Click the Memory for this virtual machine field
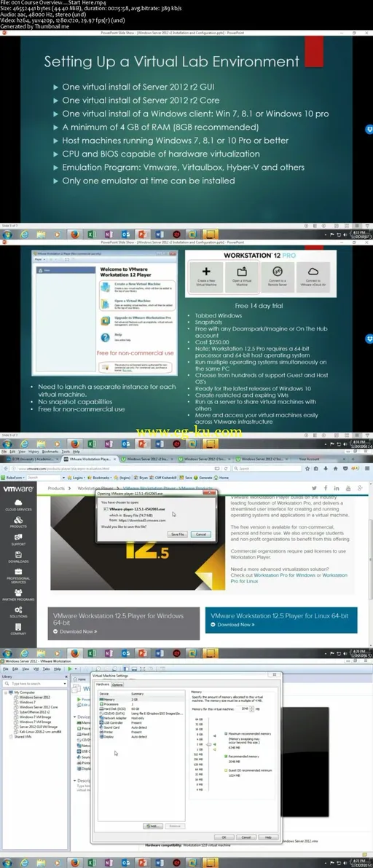This screenshot has width=373, height=868. point(244,708)
